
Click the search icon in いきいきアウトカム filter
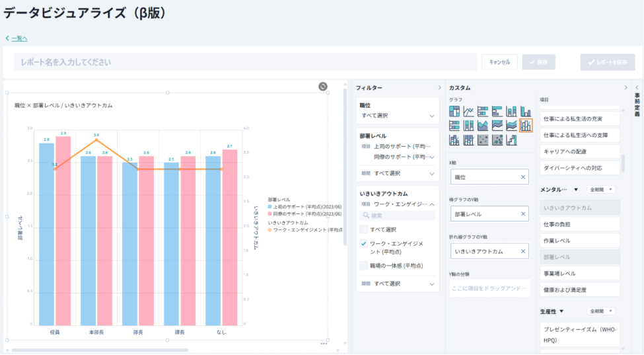pyautogui.click(x=366, y=216)
